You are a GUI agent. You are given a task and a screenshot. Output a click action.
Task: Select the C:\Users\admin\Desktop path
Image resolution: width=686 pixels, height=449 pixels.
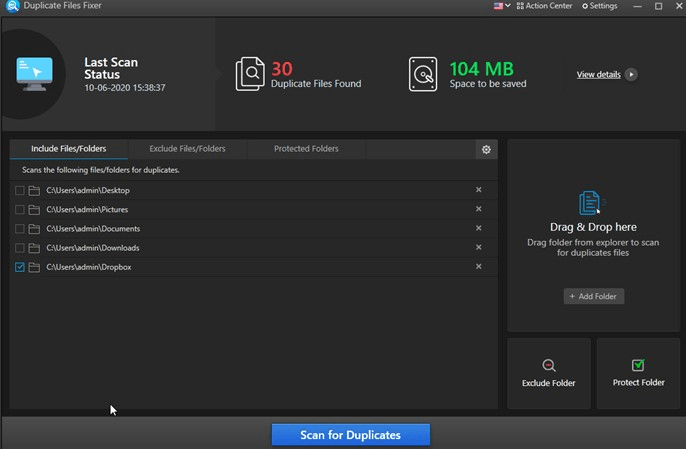point(88,190)
